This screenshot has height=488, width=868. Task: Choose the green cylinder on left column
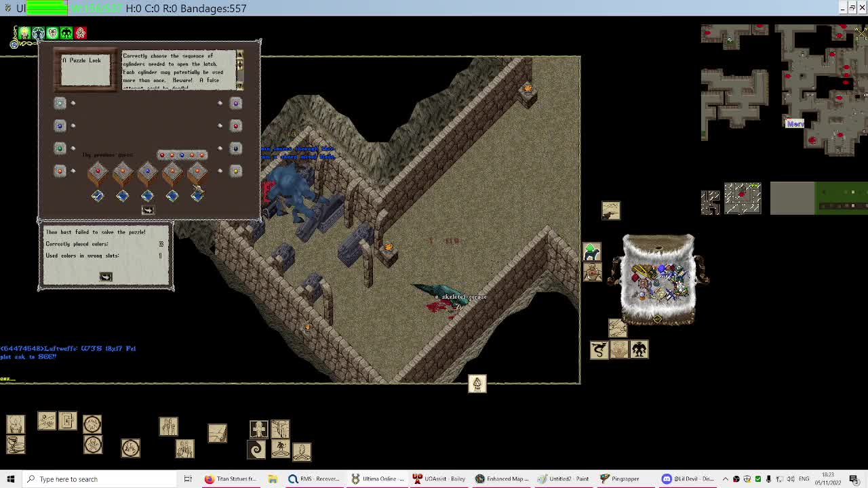[60, 148]
